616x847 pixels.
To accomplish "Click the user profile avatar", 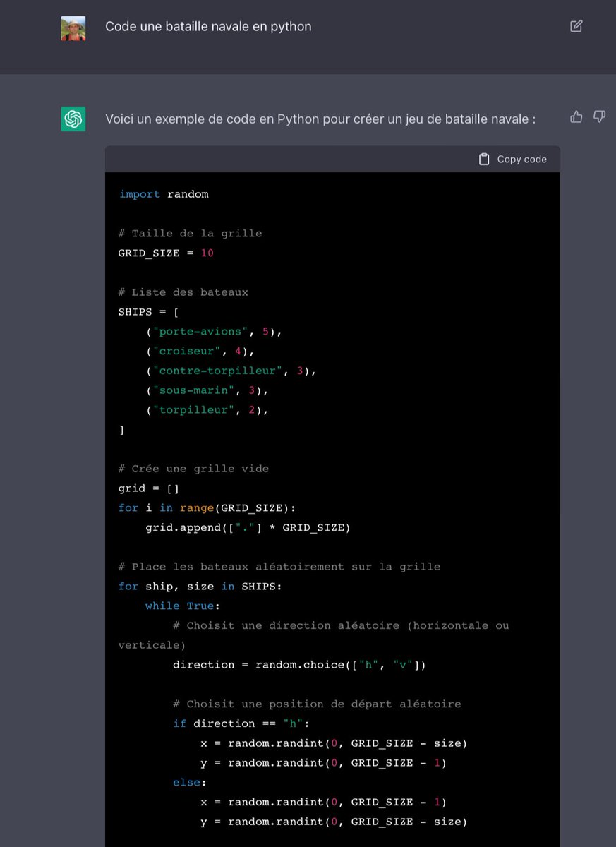I will coord(73,28).
